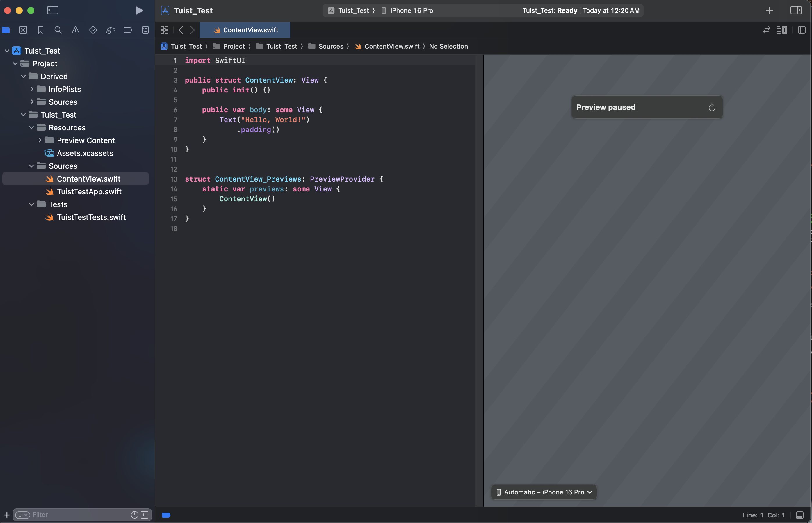Open the Test navigator diamond icon

click(93, 30)
